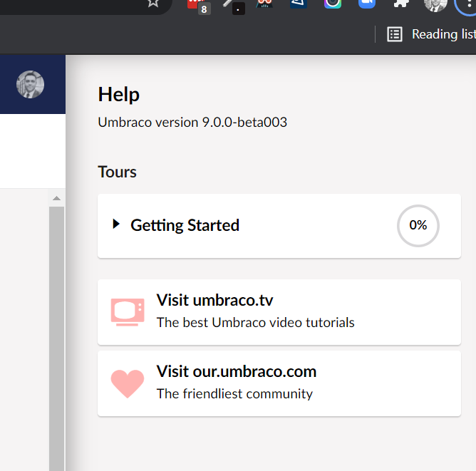Open the Visit our.umbraco.com community link
The height and width of the screenshot is (471, 476).
[x=236, y=372]
